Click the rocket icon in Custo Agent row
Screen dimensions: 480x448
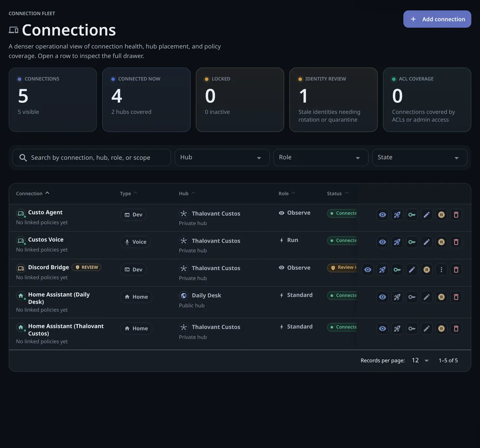pyautogui.click(x=397, y=215)
